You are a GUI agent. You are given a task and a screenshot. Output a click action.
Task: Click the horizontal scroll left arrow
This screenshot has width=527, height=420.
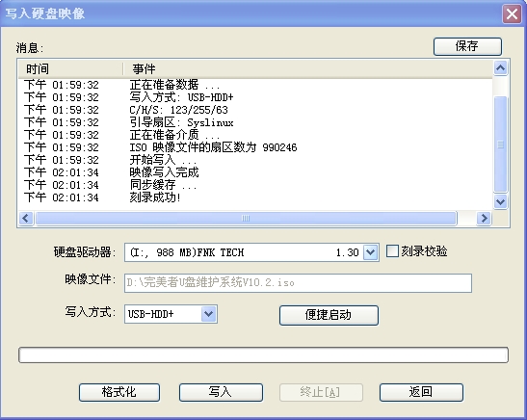[x=26, y=219]
